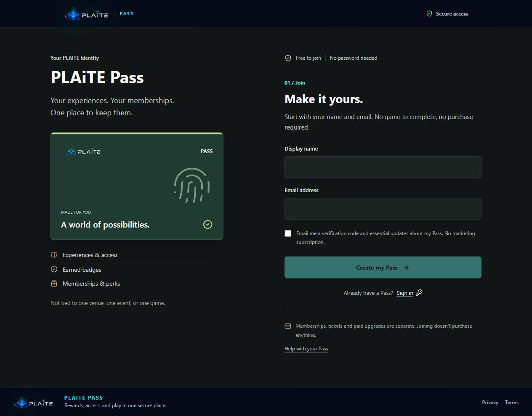This screenshot has width=532, height=416.
Task: Click the 01 / Join step label
Action: pyautogui.click(x=295, y=83)
